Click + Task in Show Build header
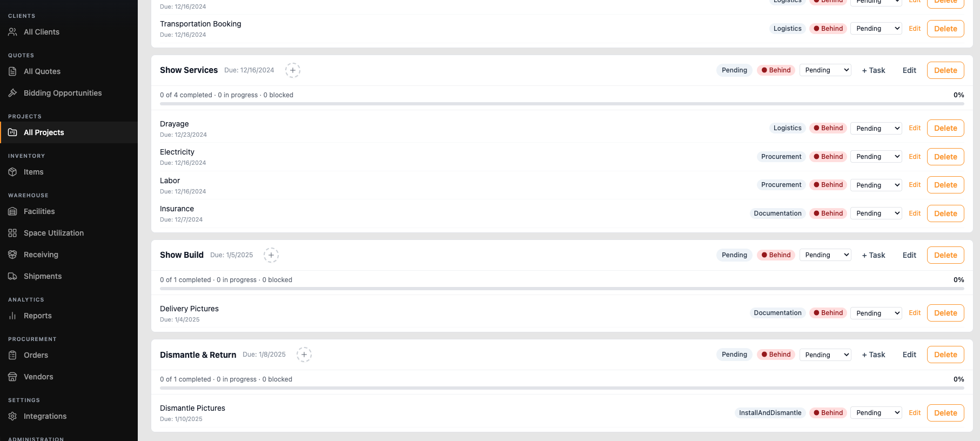 point(874,255)
